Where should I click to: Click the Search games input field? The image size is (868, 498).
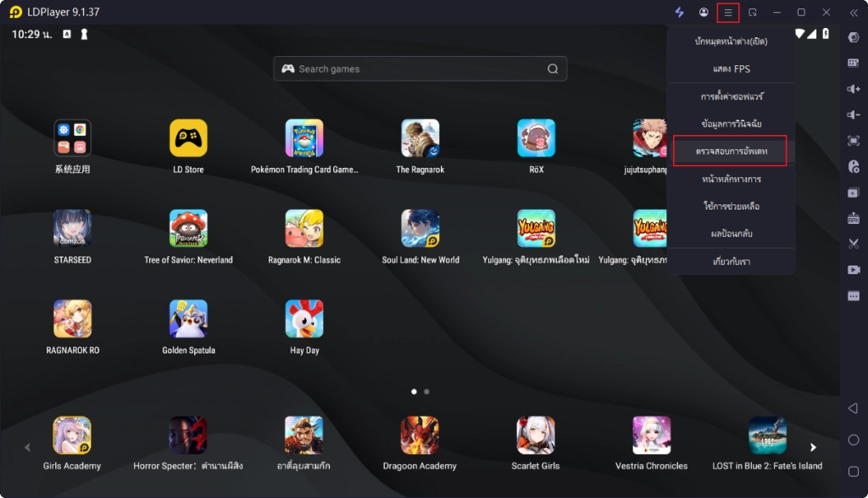click(420, 69)
